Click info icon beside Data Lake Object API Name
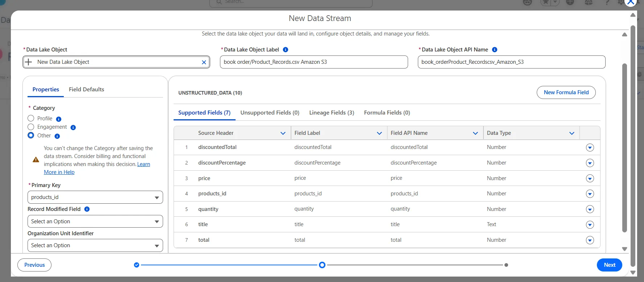The image size is (644, 282). click(494, 50)
